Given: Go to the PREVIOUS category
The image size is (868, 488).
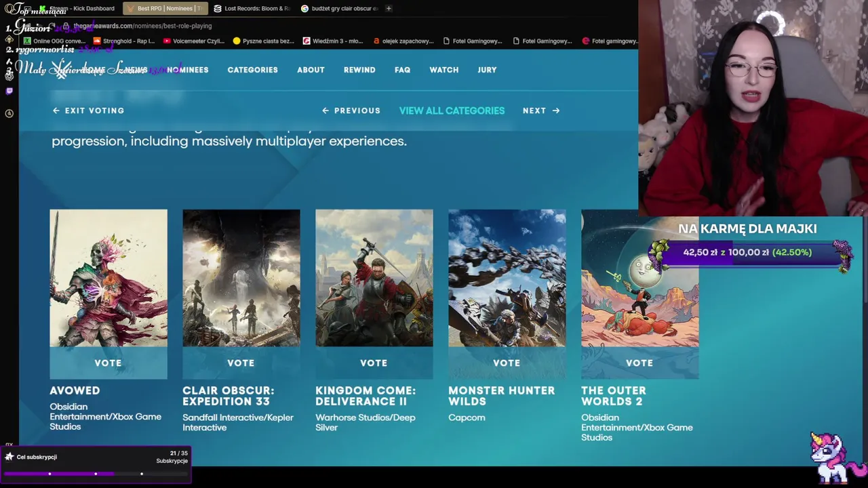Looking at the screenshot, I should tap(351, 110).
